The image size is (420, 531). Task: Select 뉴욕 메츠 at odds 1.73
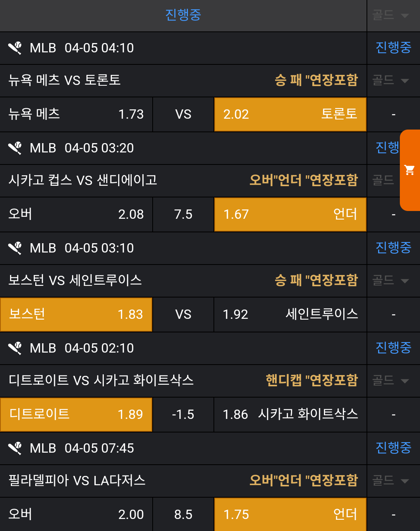76,114
